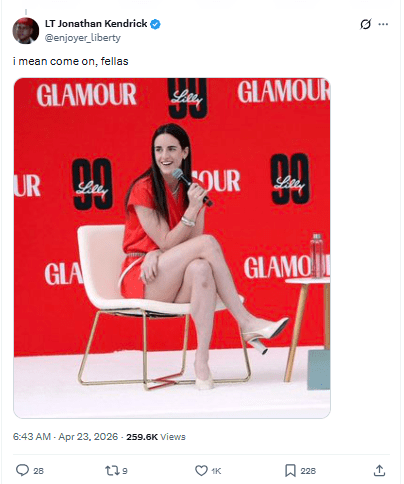The image size is (404, 484).
Task: Click the 28 replies count
Action: (x=38, y=471)
